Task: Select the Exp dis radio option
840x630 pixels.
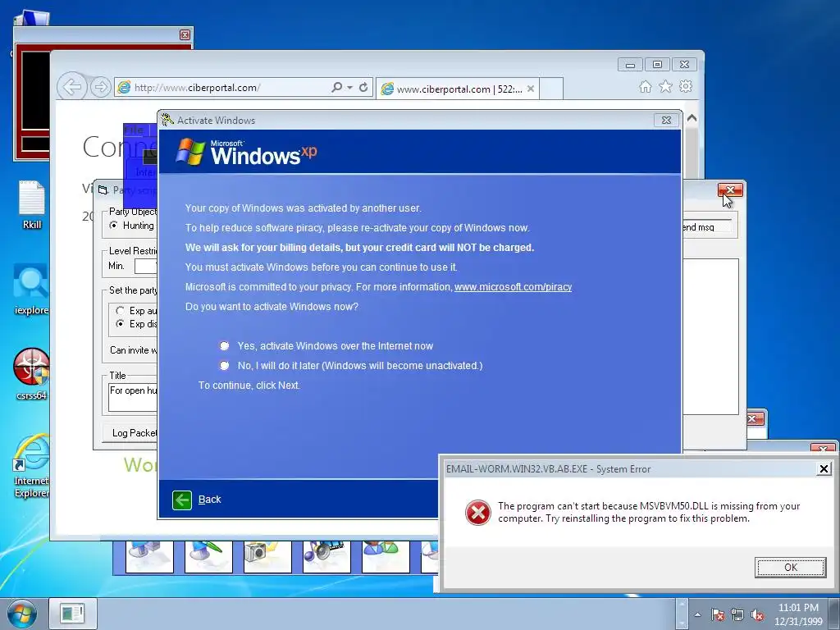Action: pos(120,324)
